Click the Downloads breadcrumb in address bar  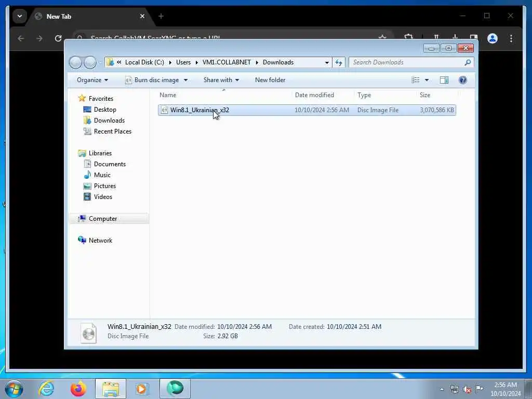click(278, 62)
